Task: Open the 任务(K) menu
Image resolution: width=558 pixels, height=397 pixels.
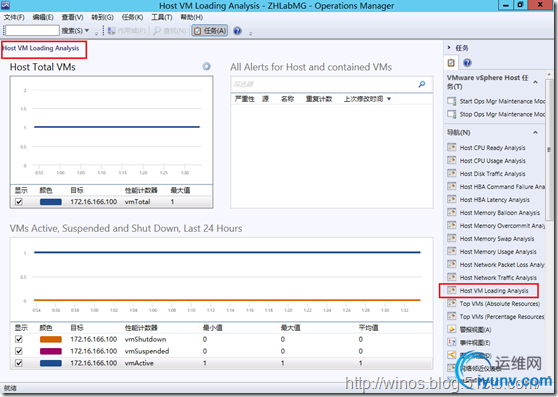Action: (132, 17)
